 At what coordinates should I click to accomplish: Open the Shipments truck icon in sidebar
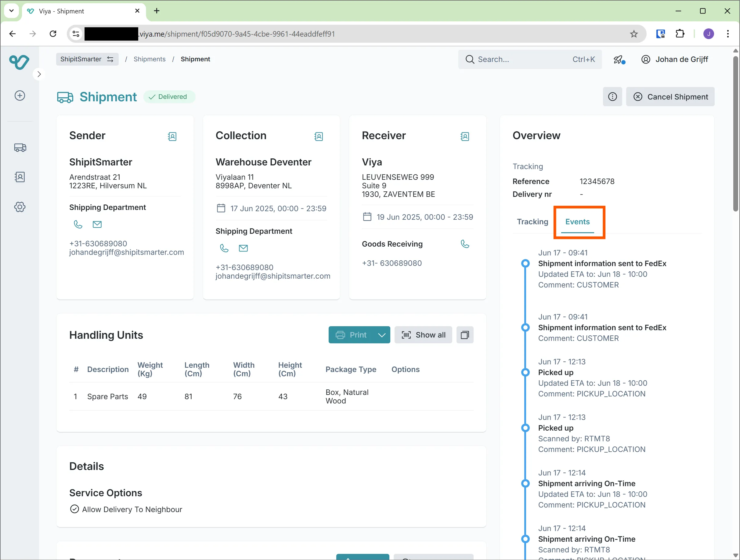(20, 147)
